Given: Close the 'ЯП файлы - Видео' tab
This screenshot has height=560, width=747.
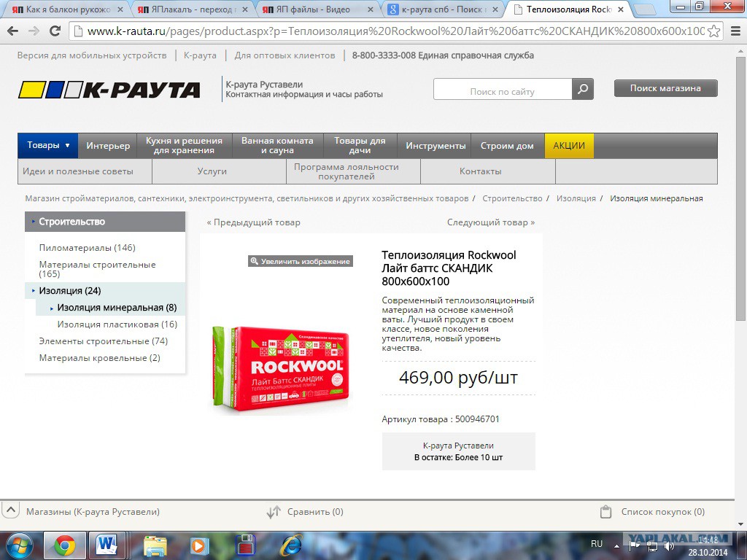Looking at the screenshot, I should pyautogui.click(x=370, y=9).
